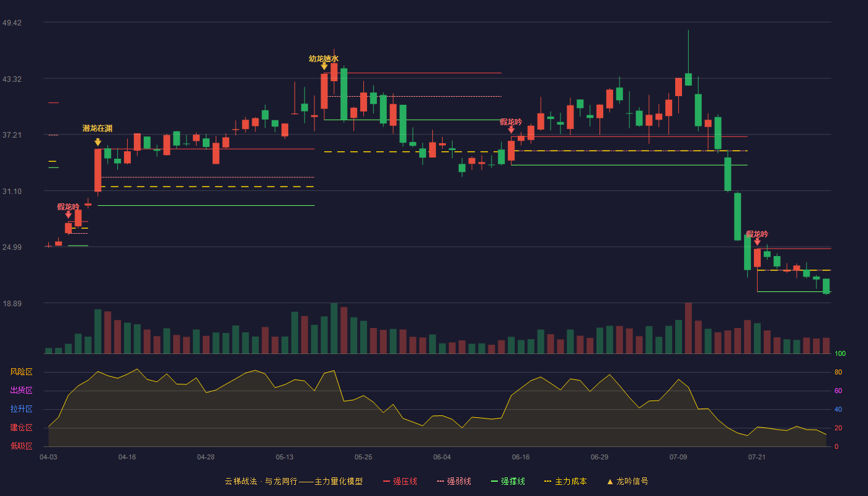868x496 pixels.
Task: Select the 假龙吟 label in mid-June
Action: point(511,122)
